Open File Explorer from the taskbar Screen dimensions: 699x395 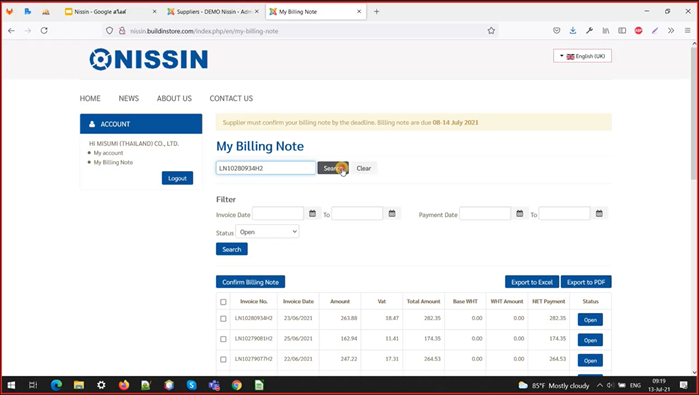[79, 385]
